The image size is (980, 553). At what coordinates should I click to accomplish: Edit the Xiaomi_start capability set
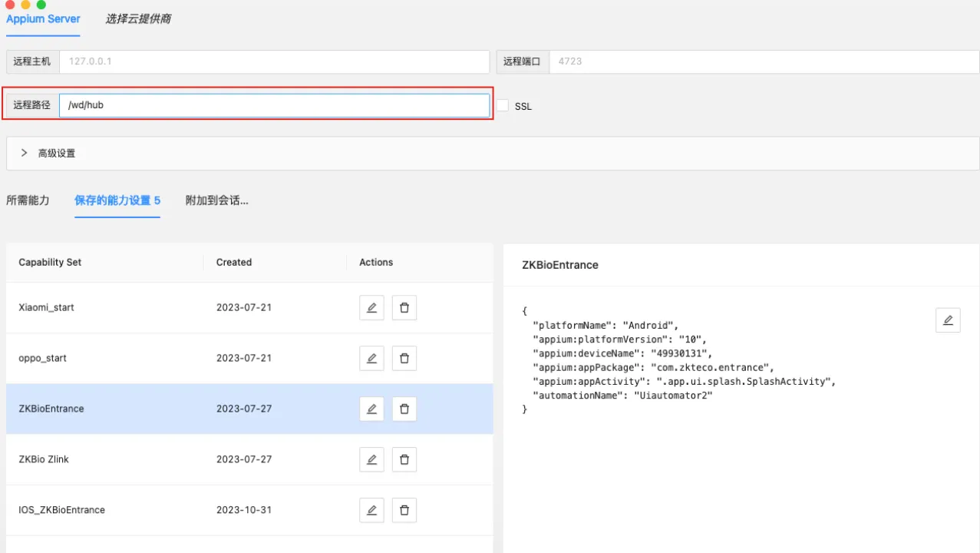371,308
